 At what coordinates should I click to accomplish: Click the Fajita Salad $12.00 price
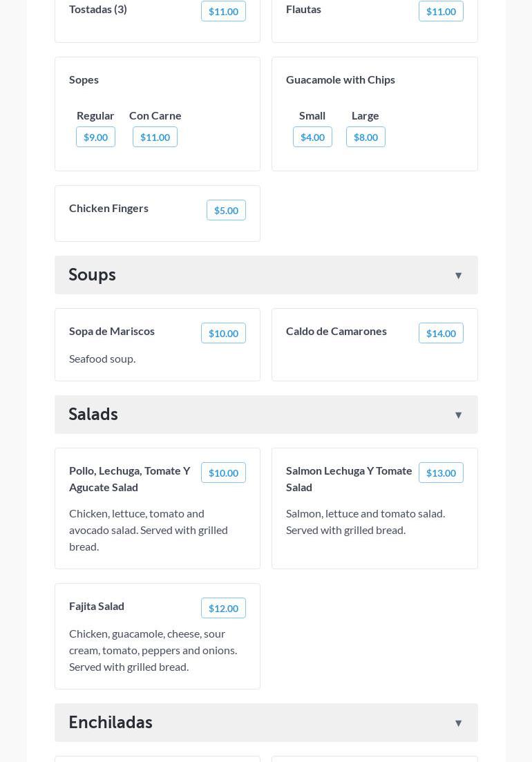click(223, 609)
